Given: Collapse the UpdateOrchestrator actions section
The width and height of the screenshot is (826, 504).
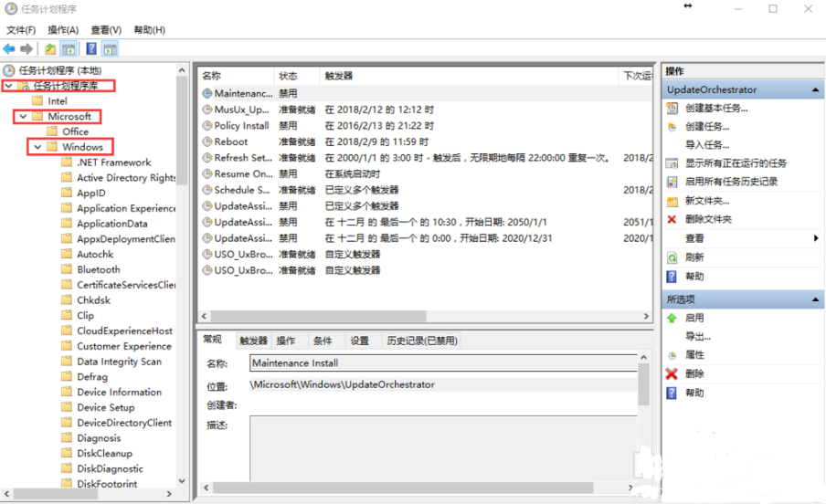Looking at the screenshot, I should pyautogui.click(x=815, y=90).
